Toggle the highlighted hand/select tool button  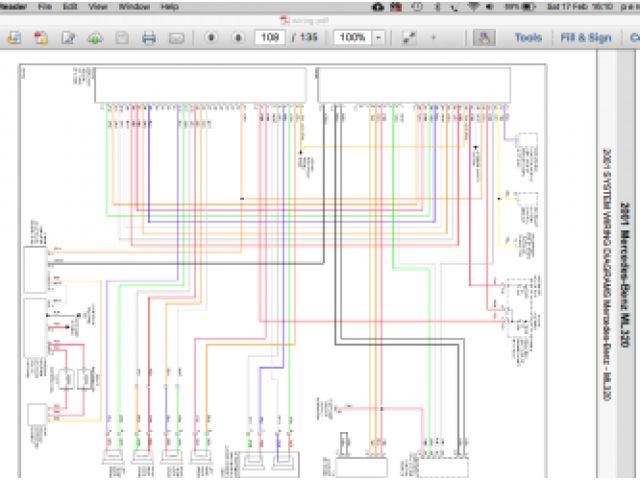pos(483,38)
